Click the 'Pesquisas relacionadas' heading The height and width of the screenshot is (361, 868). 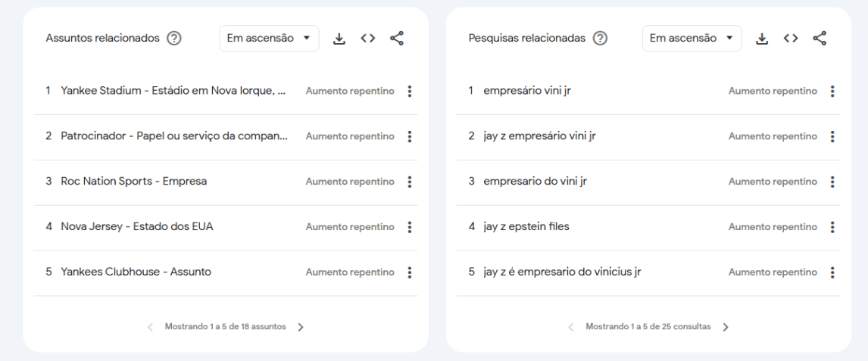(x=527, y=38)
